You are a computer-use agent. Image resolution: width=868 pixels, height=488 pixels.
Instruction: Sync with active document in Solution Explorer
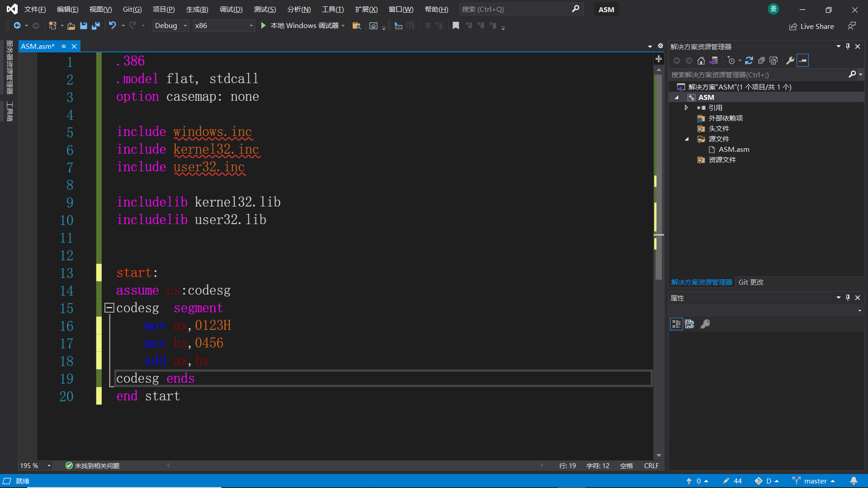(749, 61)
